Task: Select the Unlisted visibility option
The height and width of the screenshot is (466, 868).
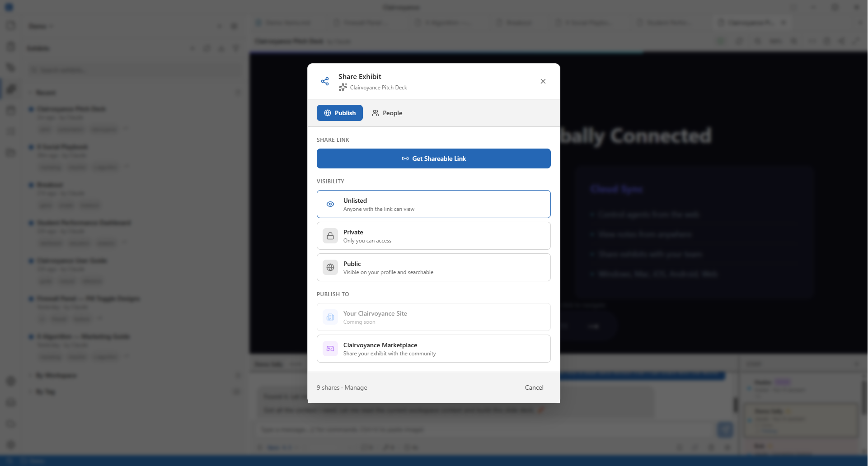Action: pyautogui.click(x=433, y=204)
